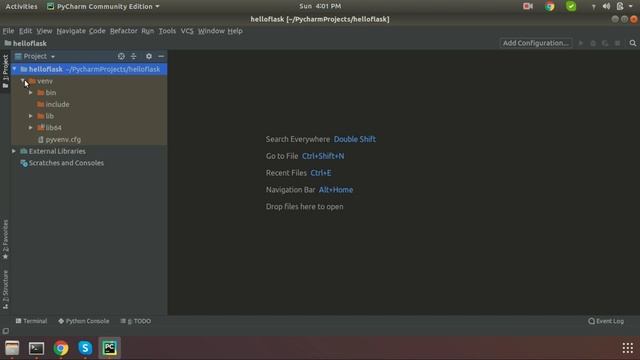Open Terminal app in the dock
Viewport: 640px width, 360px height.
click(36, 348)
